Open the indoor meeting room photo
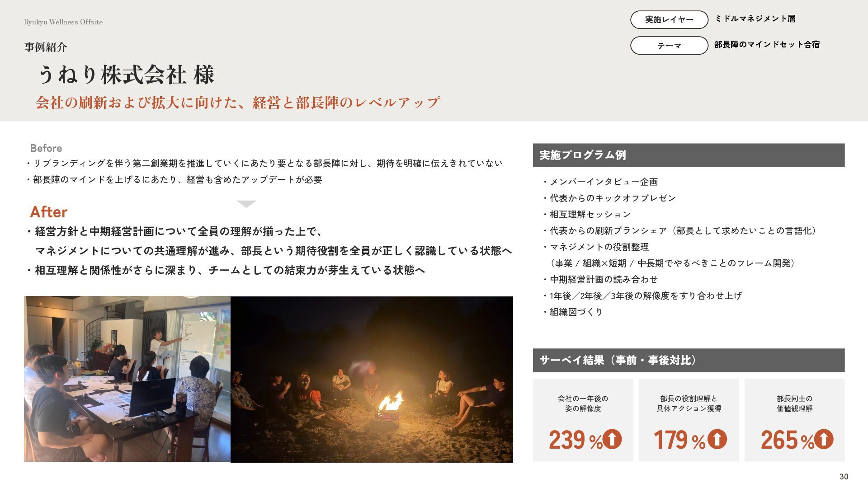This screenshot has width=868, height=488. (127, 379)
